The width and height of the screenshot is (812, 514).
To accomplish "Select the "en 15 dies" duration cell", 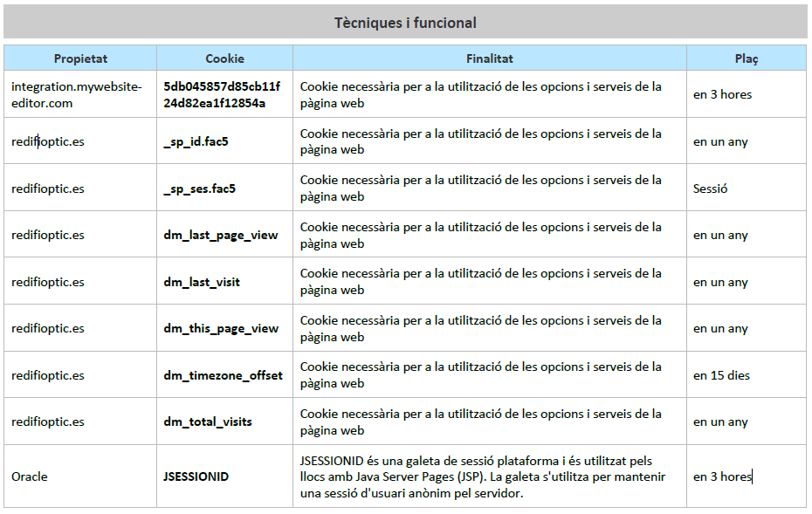I will point(721,375).
